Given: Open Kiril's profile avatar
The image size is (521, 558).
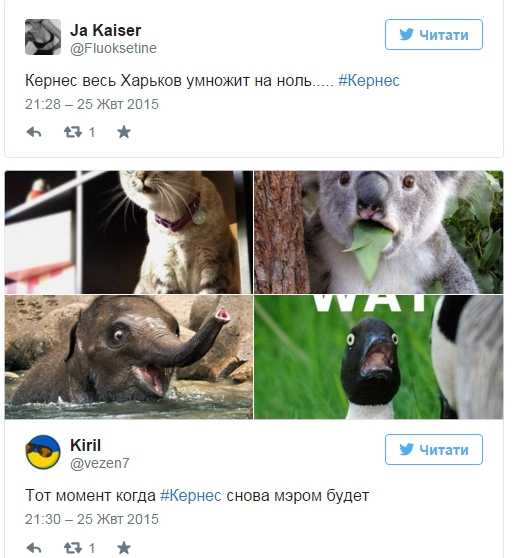Looking at the screenshot, I should pos(43,452).
